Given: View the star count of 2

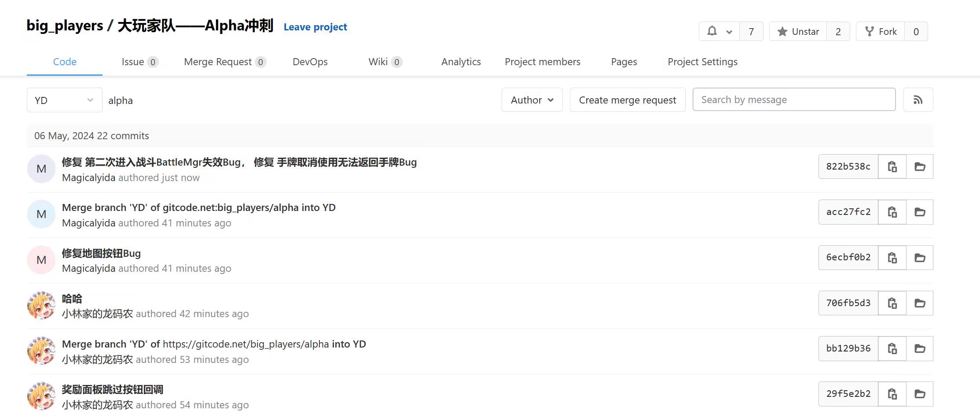Looking at the screenshot, I should coord(838,31).
